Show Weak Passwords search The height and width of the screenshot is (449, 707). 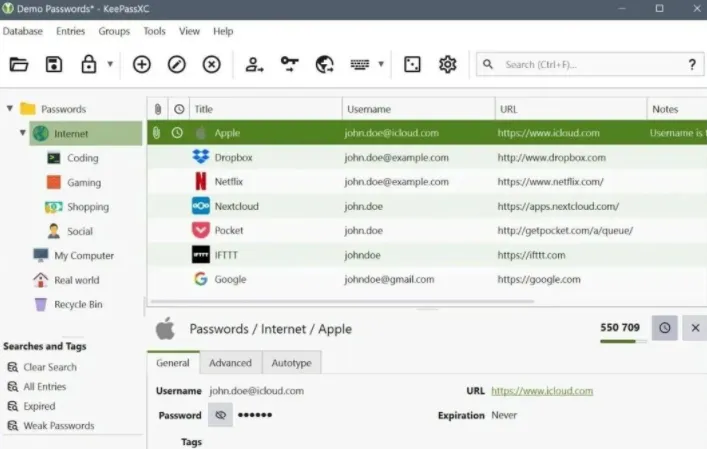(59, 426)
